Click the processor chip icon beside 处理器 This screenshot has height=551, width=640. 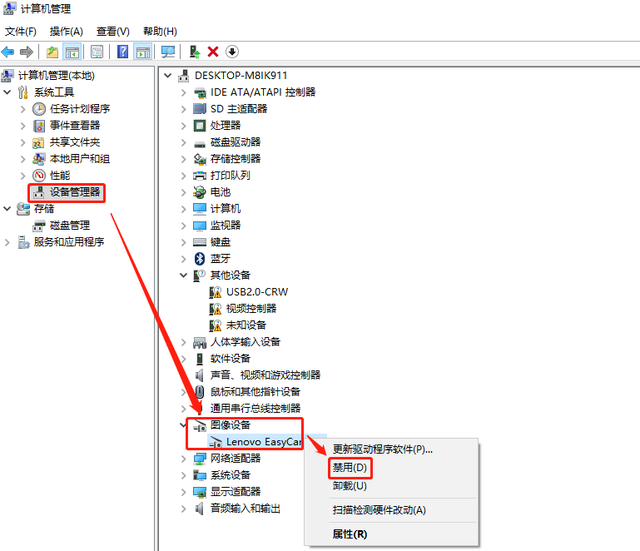[200, 125]
